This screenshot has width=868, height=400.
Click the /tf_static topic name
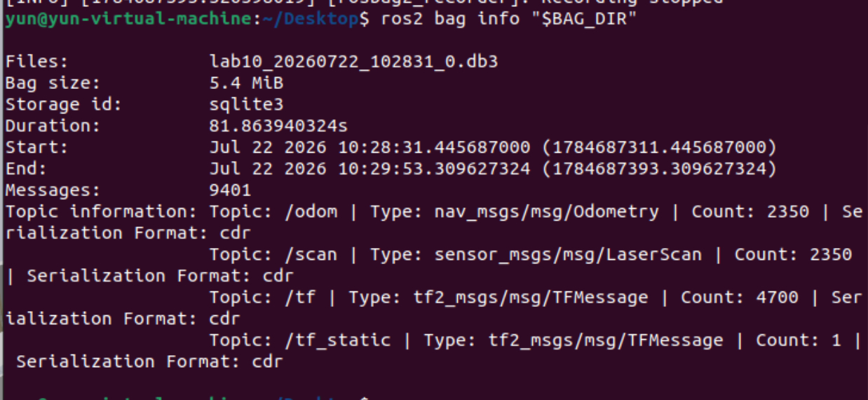(x=337, y=340)
